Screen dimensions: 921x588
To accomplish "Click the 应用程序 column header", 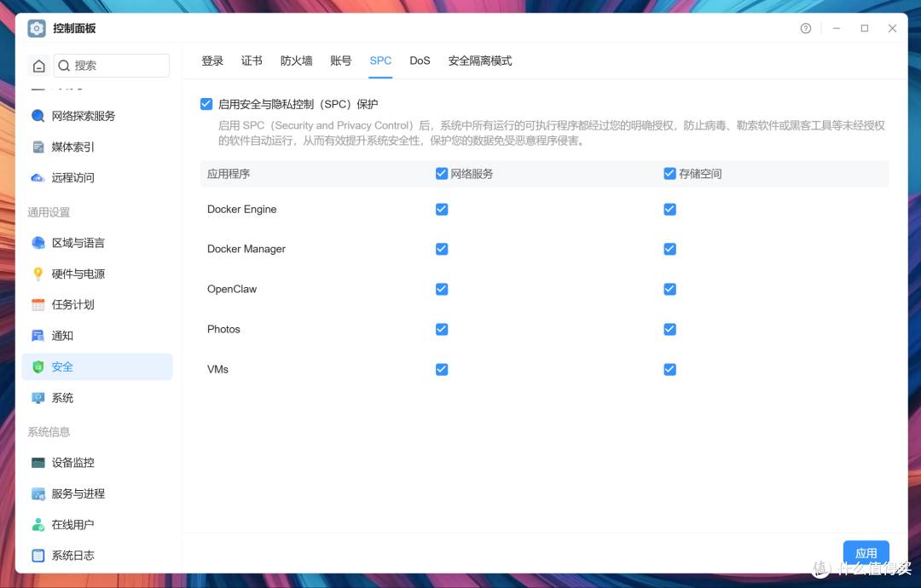I will tap(229, 174).
